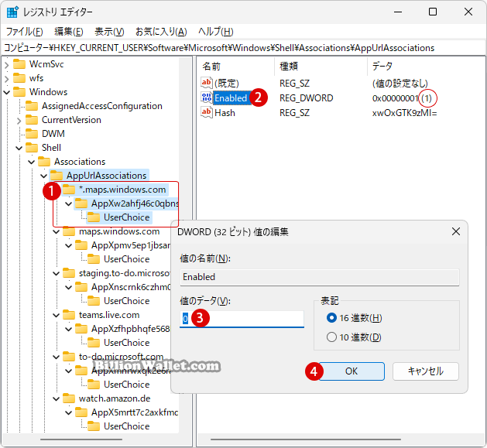Select the AppXw2ahfj46c0qbns folder icon

pyautogui.click(x=81, y=203)
